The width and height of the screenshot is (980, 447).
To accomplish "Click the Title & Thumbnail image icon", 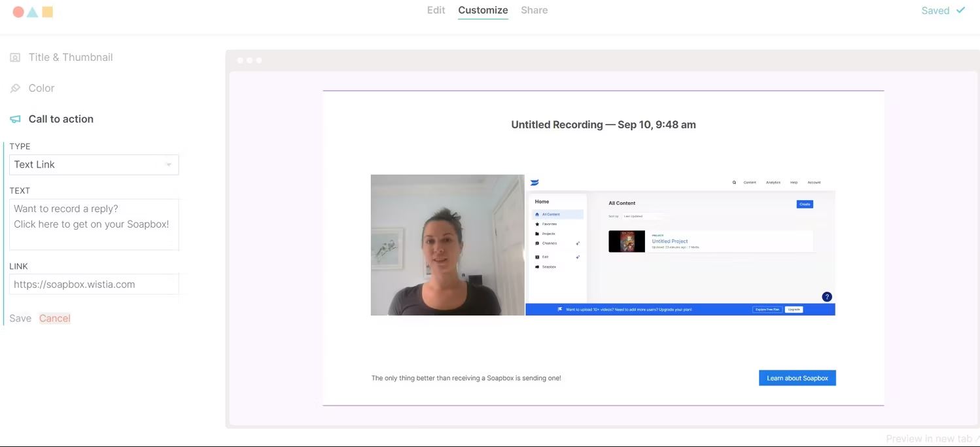I will coord(15,58).
